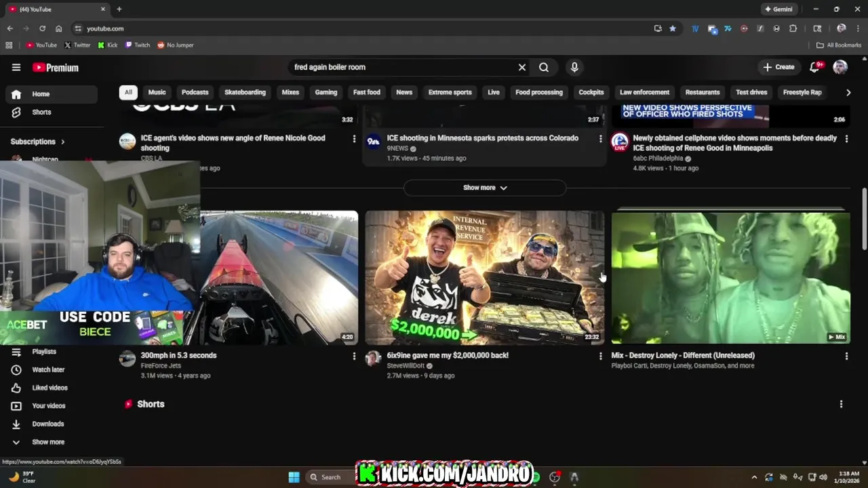This screenshot has height=488, width=868.
Task: Open the All Bookmarks folder
Action: point(839,45)
